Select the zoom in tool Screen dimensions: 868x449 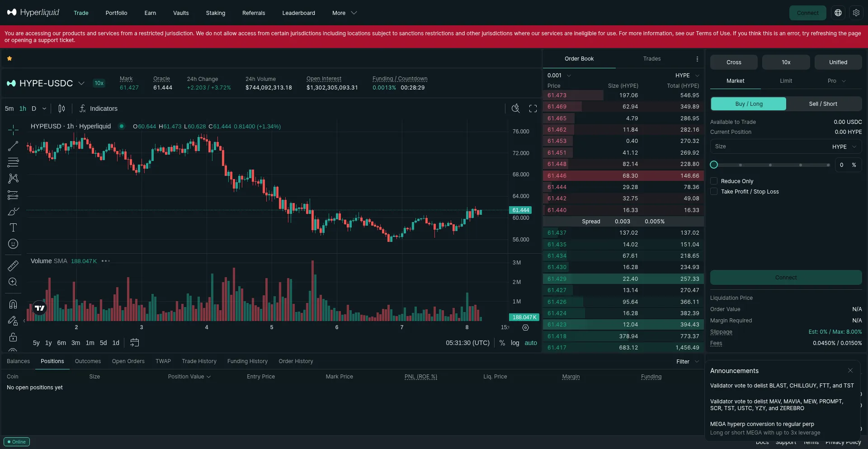13,282
